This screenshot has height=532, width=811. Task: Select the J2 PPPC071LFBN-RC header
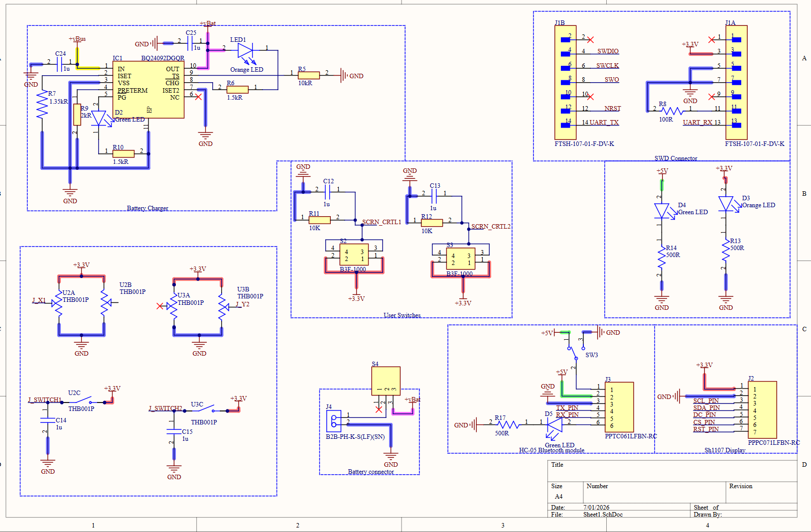(762, 410)
